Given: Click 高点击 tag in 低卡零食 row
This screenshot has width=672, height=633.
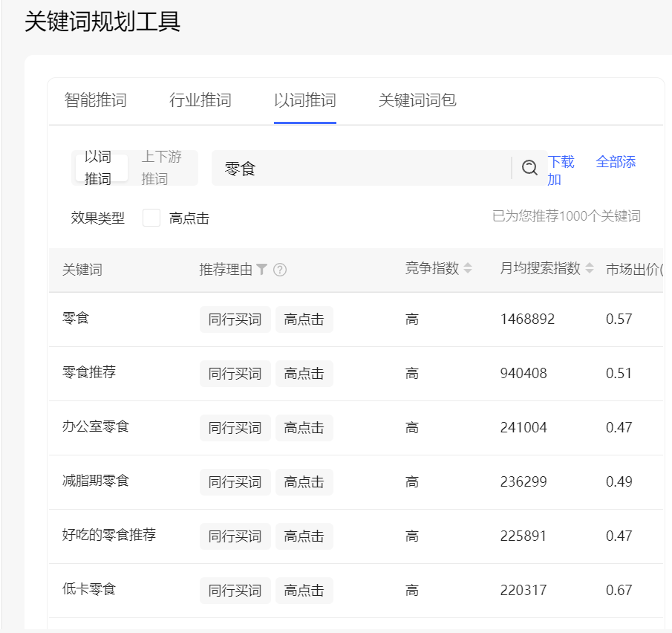Looking at the screenshot, I should [x=304, y=591].
